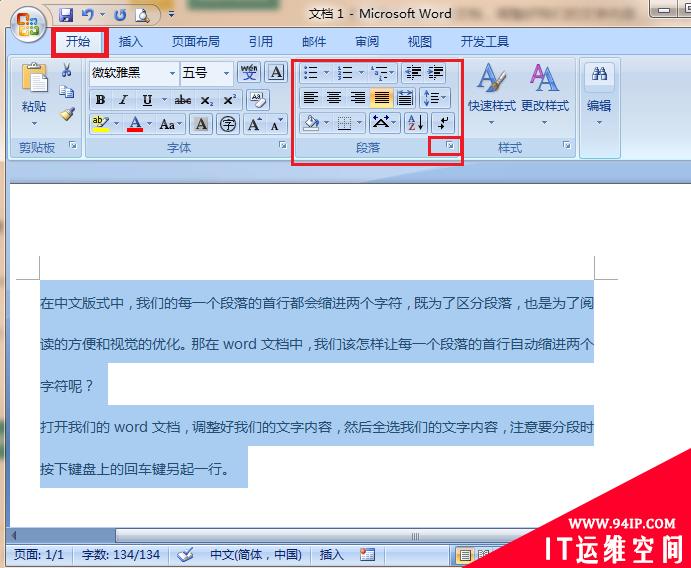Open the phonetic guide (wén) tool
Viewport: 691px width, 568px height.
(x=249, y=72)
